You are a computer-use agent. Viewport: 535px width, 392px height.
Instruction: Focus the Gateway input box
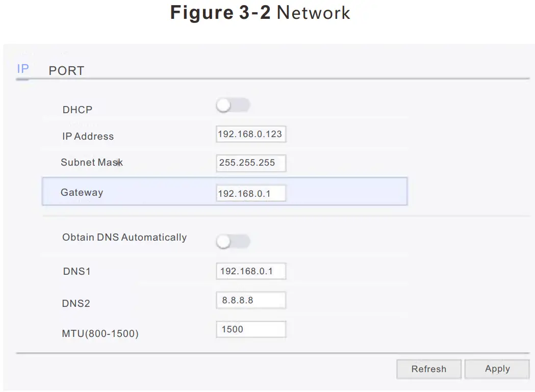[250, 194]
